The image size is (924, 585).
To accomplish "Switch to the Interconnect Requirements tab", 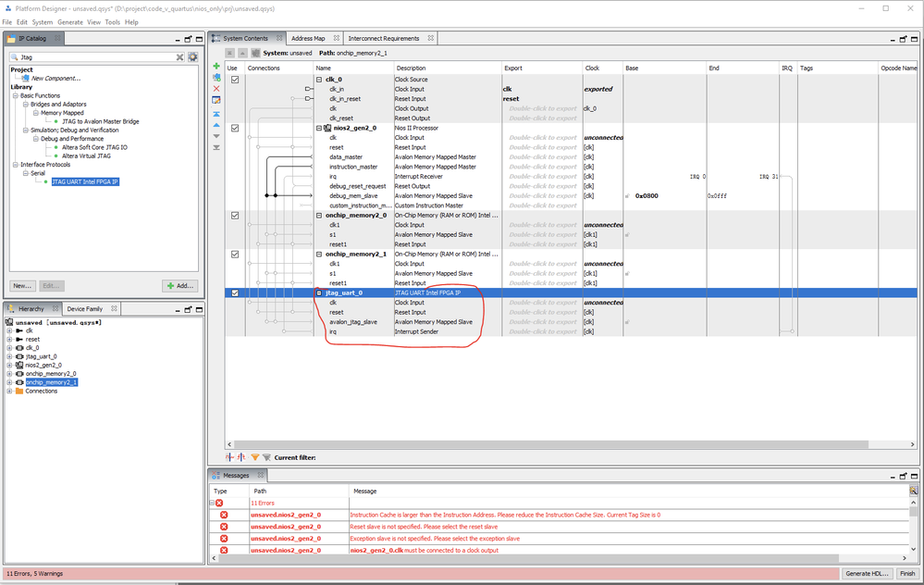I will point(384,38).
